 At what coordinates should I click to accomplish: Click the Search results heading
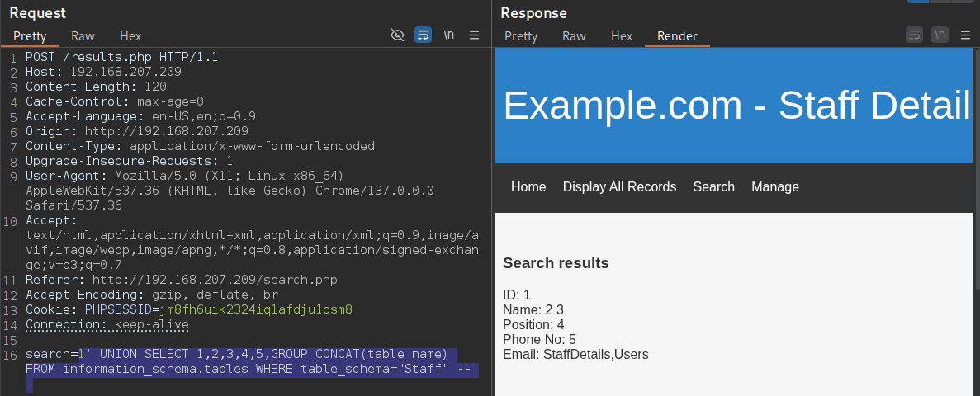(x=556, y=263)
